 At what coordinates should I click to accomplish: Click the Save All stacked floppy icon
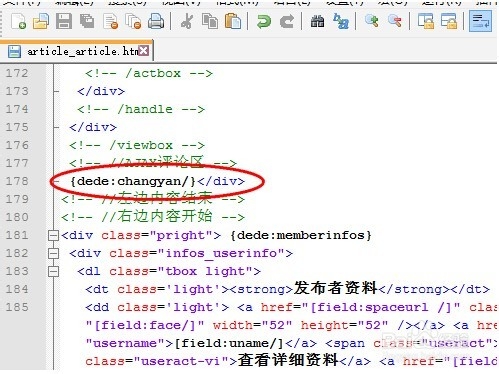point(87,21)
